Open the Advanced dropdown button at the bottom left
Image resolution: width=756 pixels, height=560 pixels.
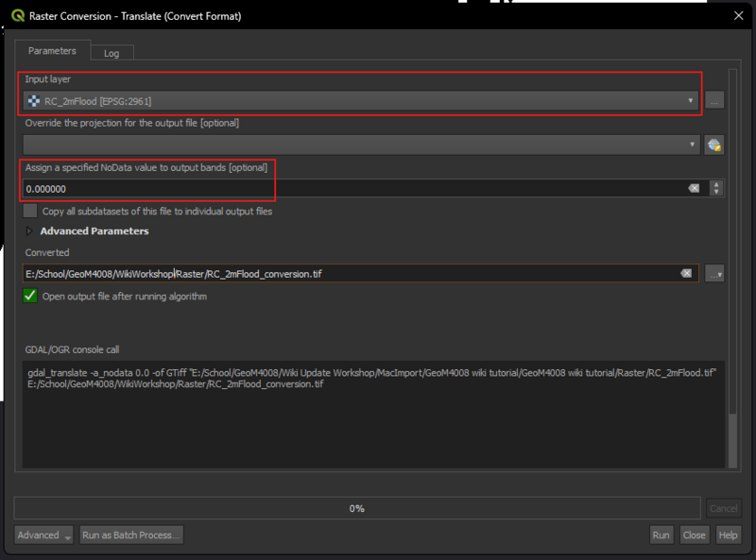pos(43,535)
